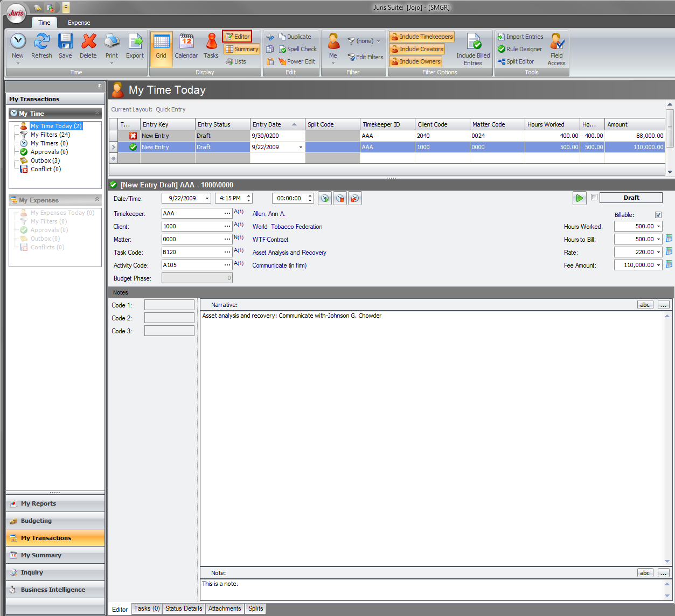
Task: Switch to the Expense ribbon tab
Action: pos(79,23)
